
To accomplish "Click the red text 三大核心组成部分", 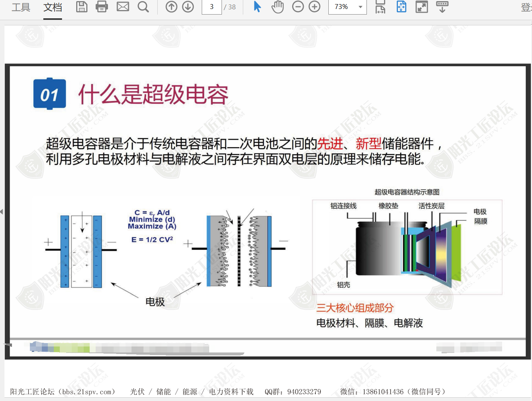I will coord(355,308).
